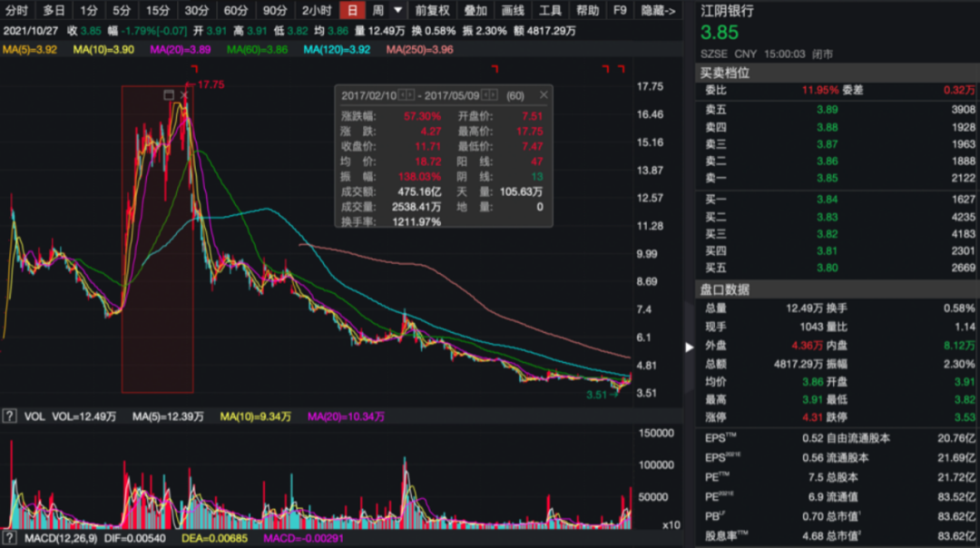
Task: Open more periods dropdown arrow
Action: click(x=398, y=10)
